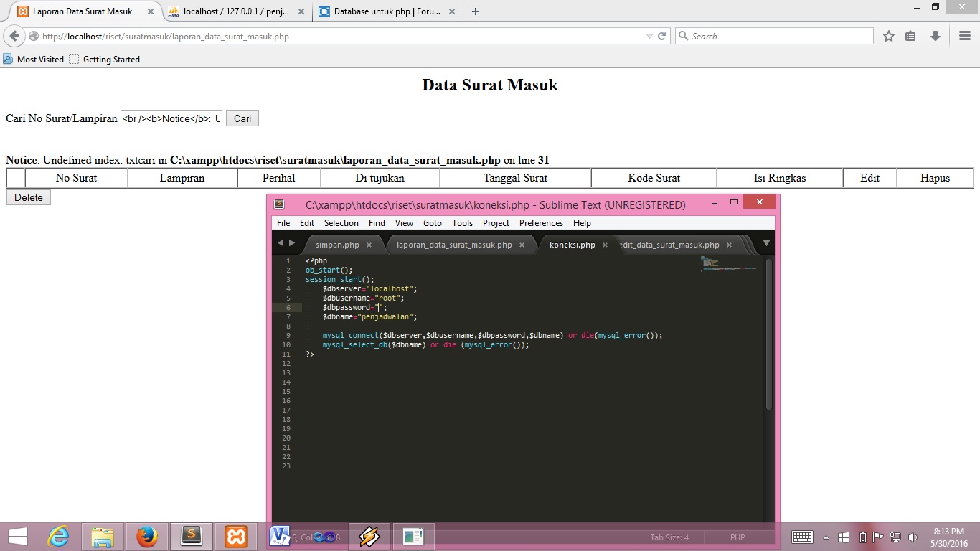Click the Delete button below table
This screenshot has width=980, height=551.
click(29, 197)
